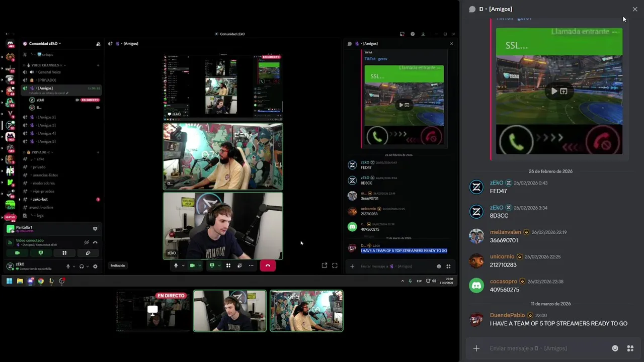
Task: Open the anuncios-listos channel
Action: [x=61, y=175]
